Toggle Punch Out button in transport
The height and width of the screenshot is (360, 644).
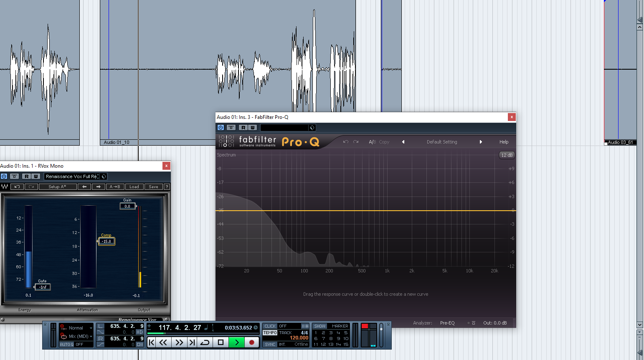pyautogui.click(x=101, y=344)
